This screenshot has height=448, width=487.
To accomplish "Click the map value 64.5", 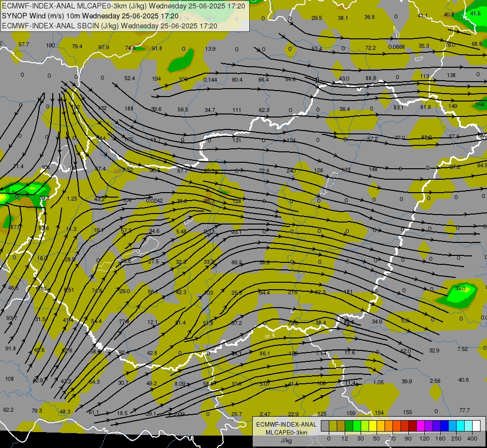I will point(482,165).
